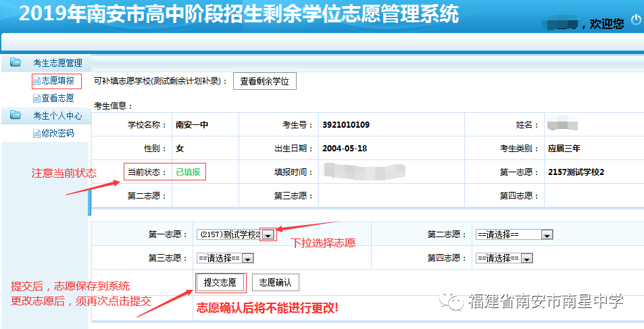The image size is (644, 329).
Task: Click the 查看剩余学位 button
Action: pyautogui.click(x=264, y=81)
